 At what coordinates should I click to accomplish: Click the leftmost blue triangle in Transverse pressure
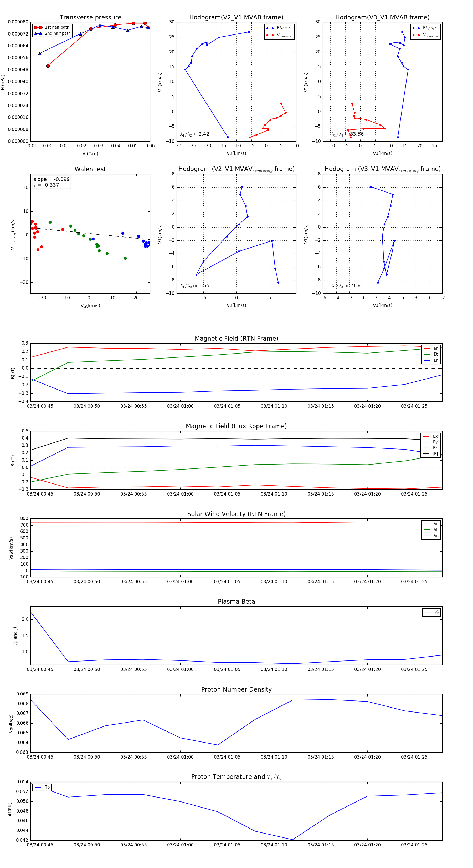40,54
